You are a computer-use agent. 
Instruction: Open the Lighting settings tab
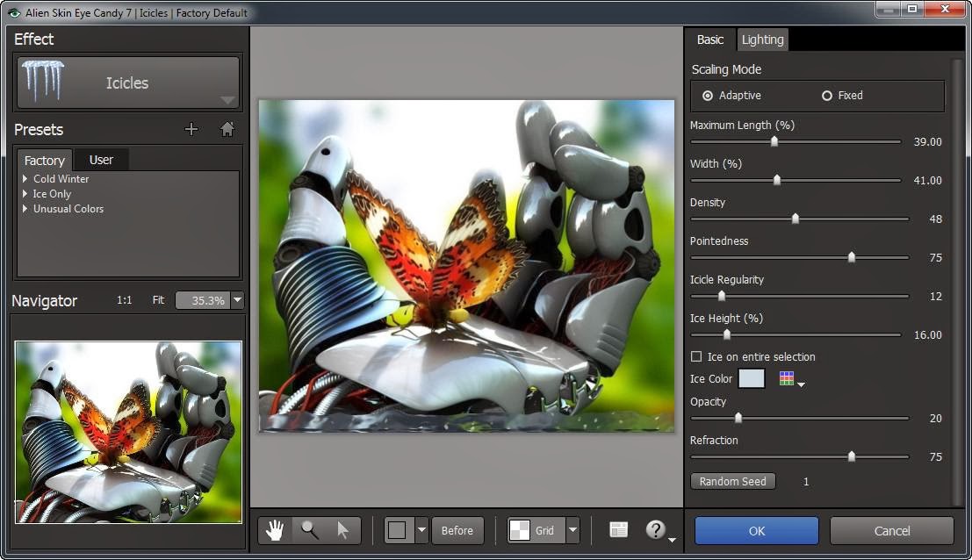click(762, 39)
